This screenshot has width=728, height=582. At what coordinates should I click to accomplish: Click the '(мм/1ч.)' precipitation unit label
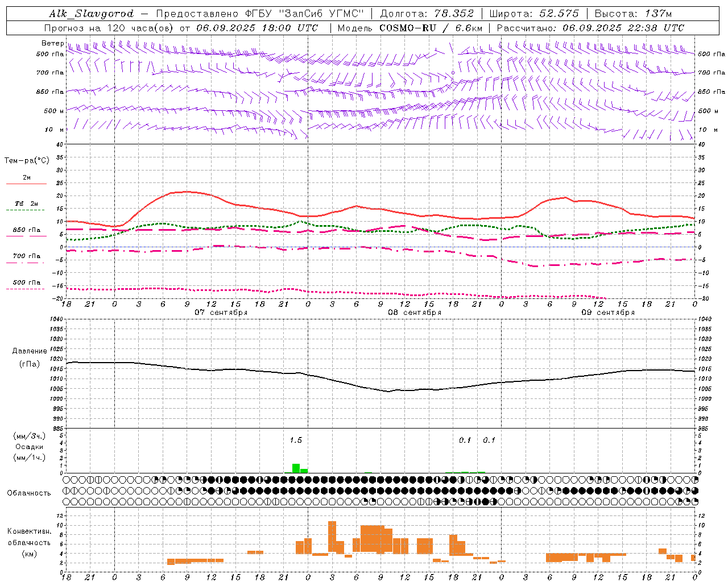[29, 458]
